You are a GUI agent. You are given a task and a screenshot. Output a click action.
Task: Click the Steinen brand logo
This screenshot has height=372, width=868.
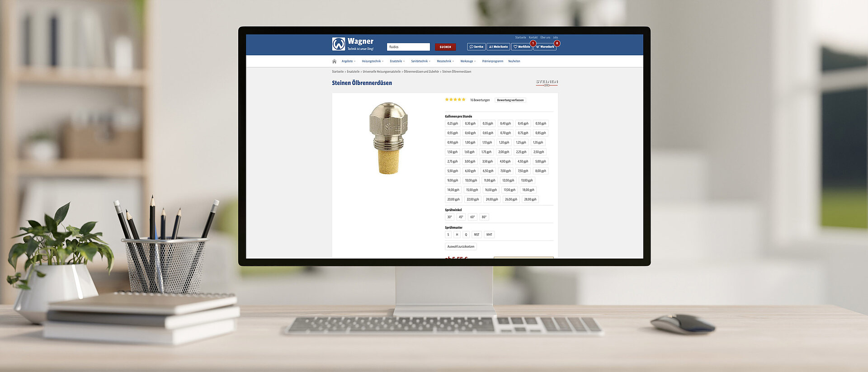click(547, 82)
